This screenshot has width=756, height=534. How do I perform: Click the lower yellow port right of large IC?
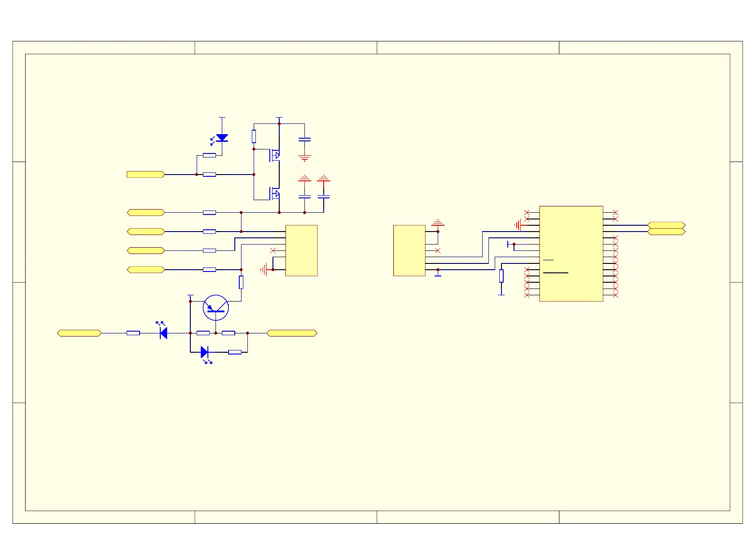pyautogui.click(x=666, y=232)
